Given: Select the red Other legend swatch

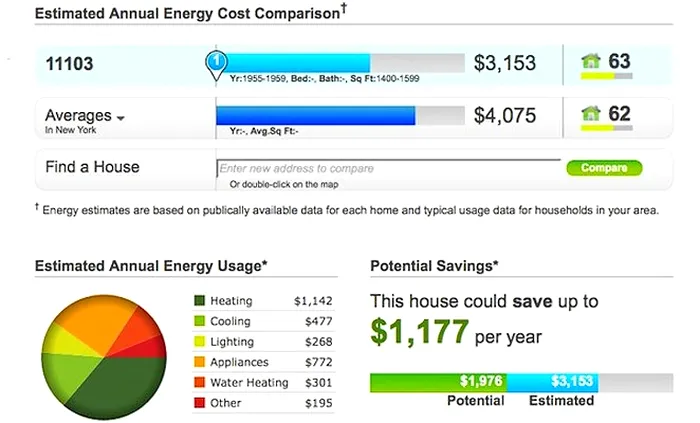Looking at the screenshot, I should point(199,402).
